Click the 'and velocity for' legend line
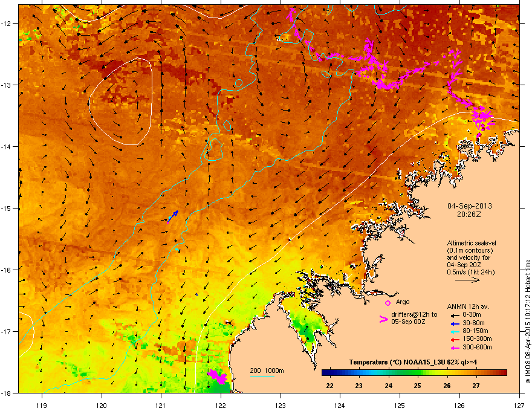This screenshot has width=532, height=411. 468,257
